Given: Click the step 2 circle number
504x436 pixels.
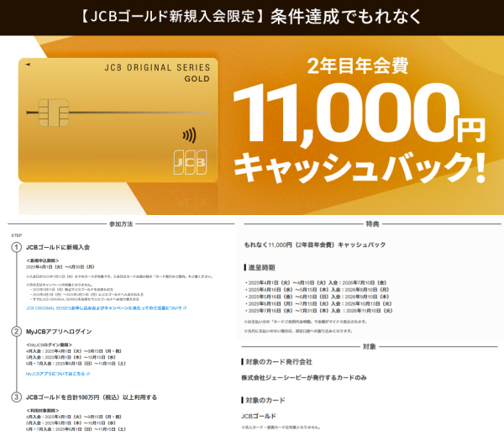Looking at the screenshot, I should [x=17, y=332].
